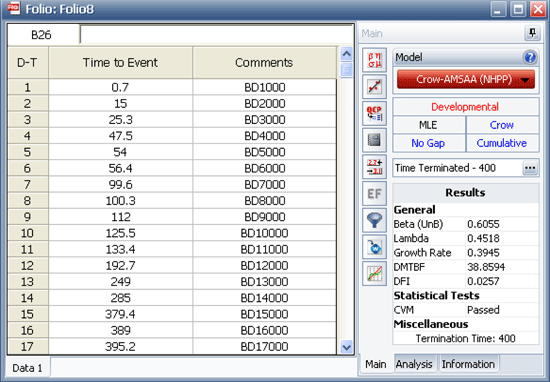
Task: Open the Time Terminated options ellipsis button
Action: (530, 168)
